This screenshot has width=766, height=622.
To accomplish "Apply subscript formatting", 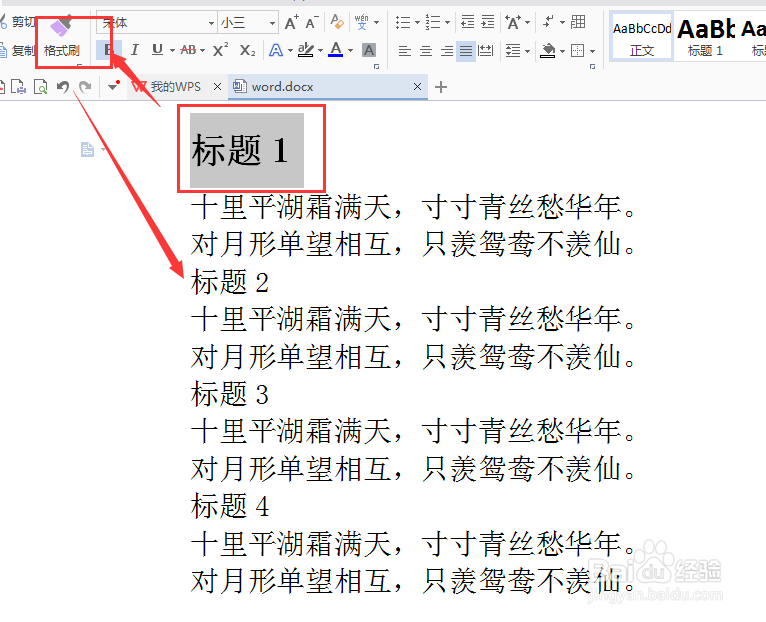I will [x=247, y=50].
